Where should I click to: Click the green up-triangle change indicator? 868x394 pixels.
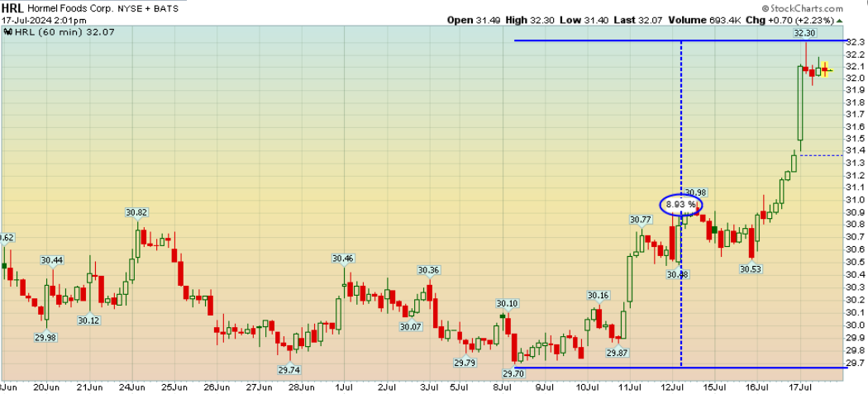(x=841, y=21)
